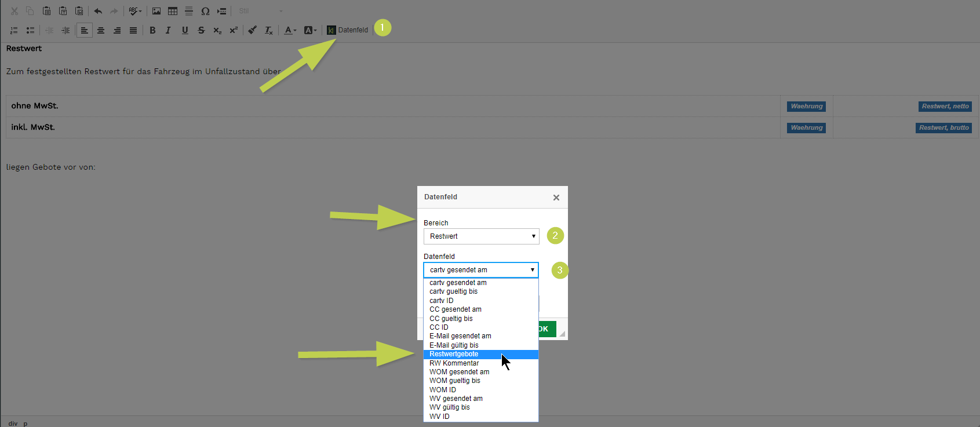The image size is (980, 427).
Task: Choose RW Kommentar option
Action: (x=454, y=363)
